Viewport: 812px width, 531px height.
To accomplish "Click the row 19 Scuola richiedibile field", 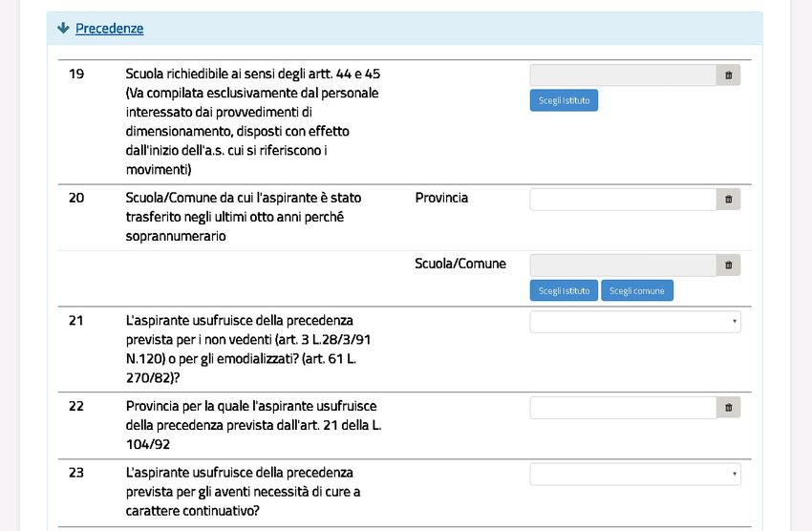I will tap(623, 75).
